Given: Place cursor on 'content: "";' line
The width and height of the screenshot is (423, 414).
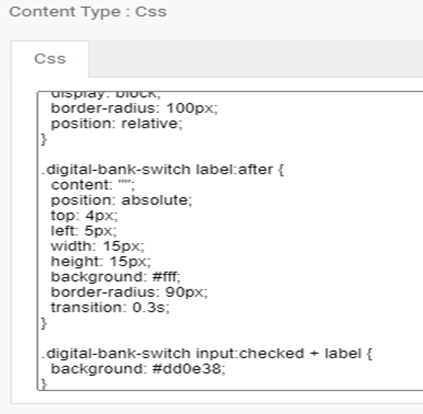Looking at the screenshot, I should click(93, 185).
